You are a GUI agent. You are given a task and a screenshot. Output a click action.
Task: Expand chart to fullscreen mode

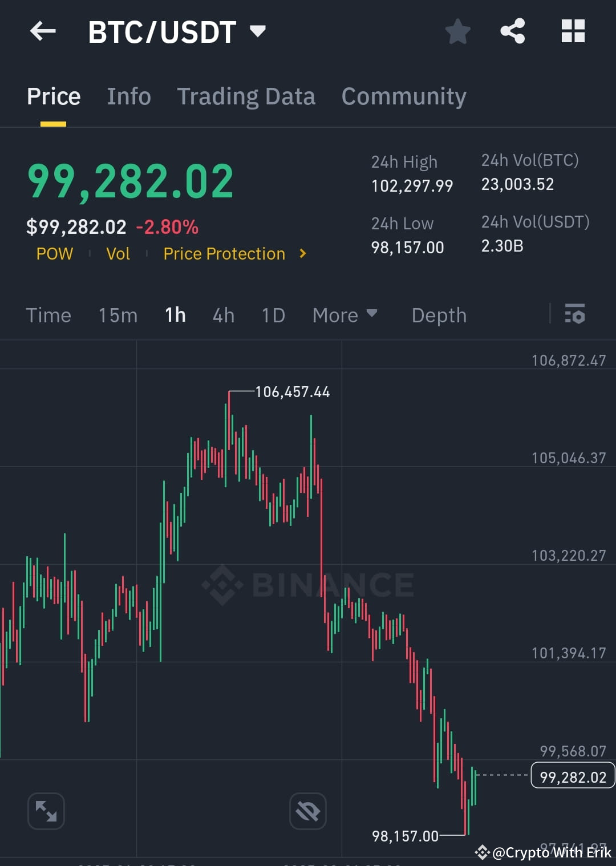[46, 811]
